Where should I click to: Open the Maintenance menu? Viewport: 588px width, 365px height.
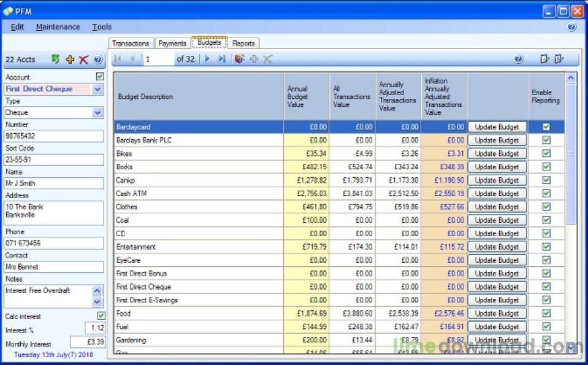click(58, 27)
